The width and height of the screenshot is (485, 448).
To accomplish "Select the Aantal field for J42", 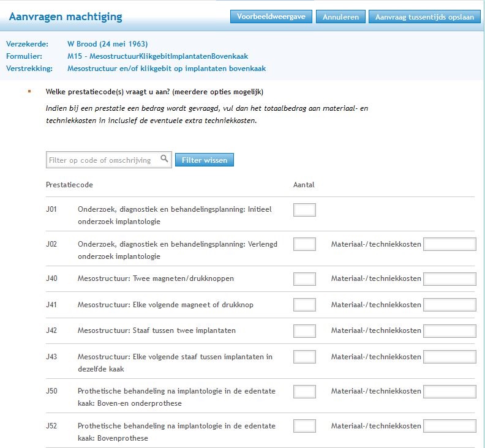I will [x=304, y=331].
